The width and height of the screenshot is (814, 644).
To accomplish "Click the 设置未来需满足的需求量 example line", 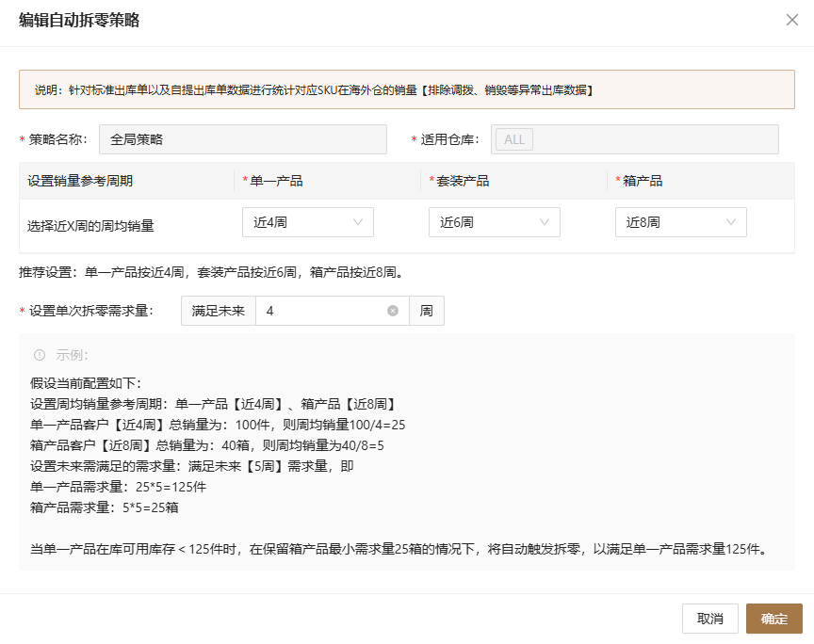I will tap(192, 466).
